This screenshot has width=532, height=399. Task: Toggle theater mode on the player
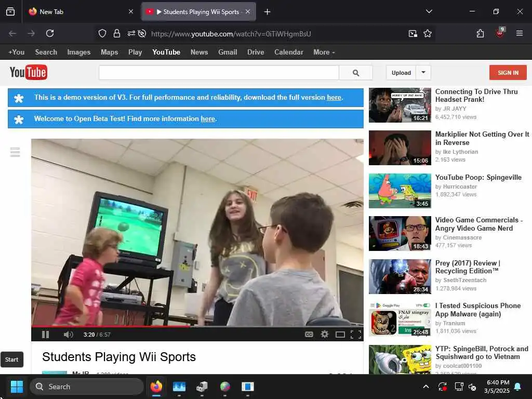[x=340, y=335]
